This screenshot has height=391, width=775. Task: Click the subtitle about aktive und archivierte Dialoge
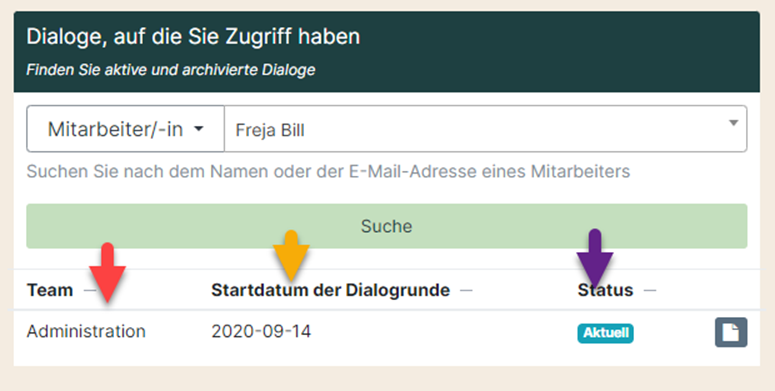(x=171, y=70)
